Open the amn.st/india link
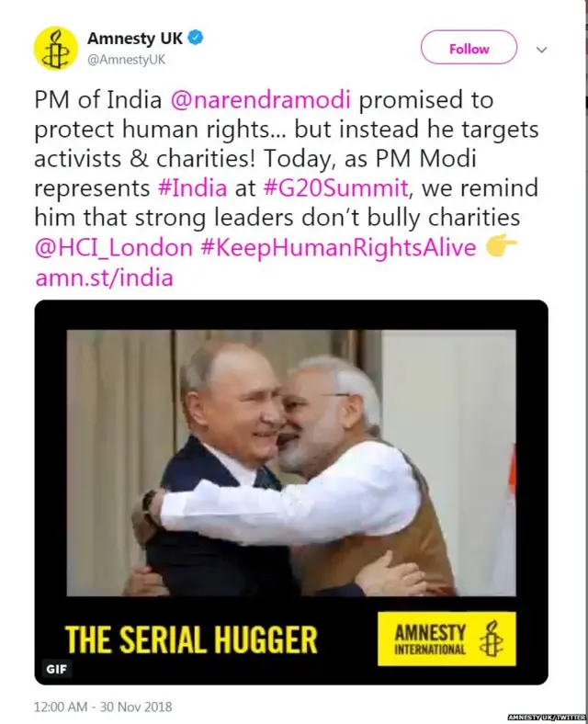This screenshot has width=588, height=724. coord(105,277)
